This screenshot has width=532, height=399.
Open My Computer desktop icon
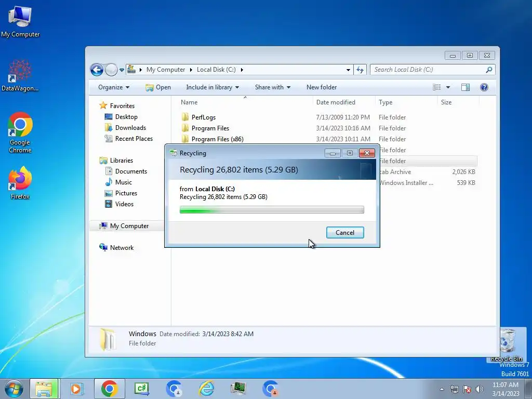pyautogui.click(x=20, y=21)
